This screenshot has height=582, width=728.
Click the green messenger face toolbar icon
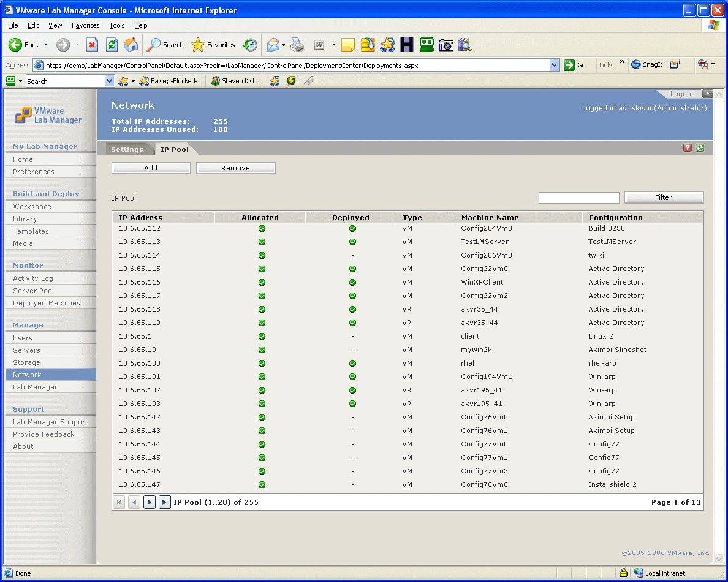tap(427, 45)
